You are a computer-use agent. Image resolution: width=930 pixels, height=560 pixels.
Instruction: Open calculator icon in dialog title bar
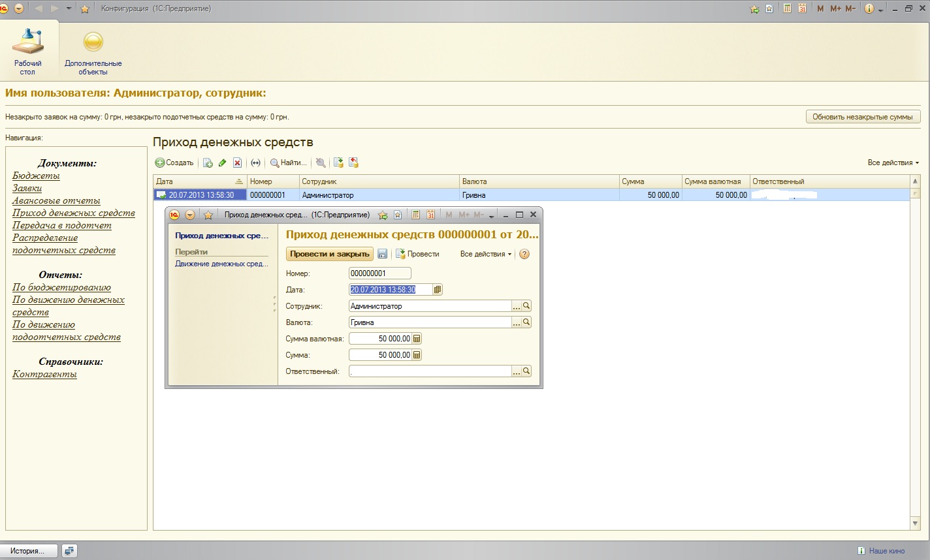pos(415,215)
